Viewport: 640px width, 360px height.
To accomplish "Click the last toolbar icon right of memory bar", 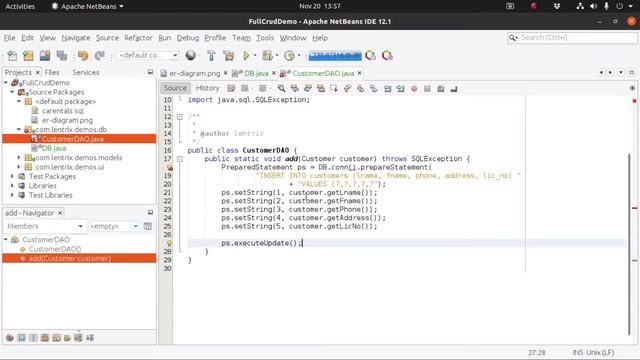I will [x=387, y=56].
